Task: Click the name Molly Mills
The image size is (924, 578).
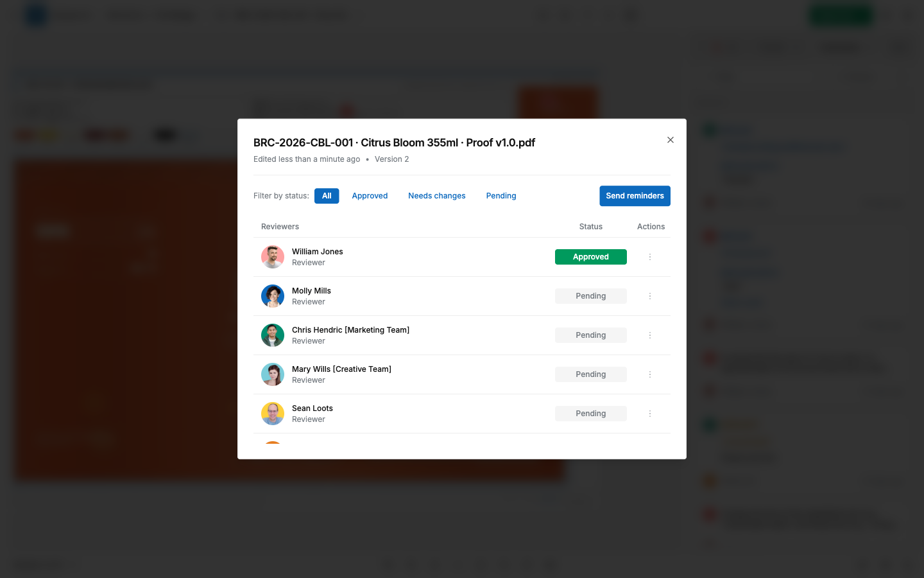Action: click(x=311, y=291)
